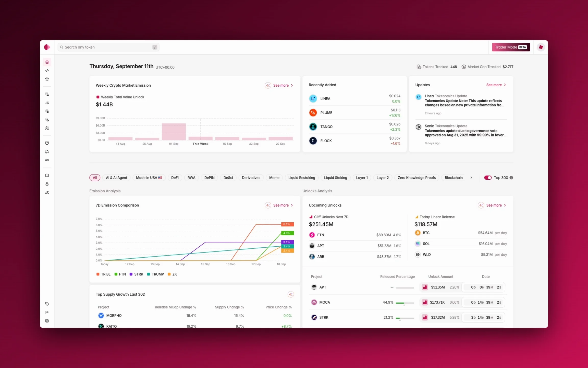Click the TRIBL legend color swatch
This screenshot has height=368, width=588.
(x=98, y=274)
